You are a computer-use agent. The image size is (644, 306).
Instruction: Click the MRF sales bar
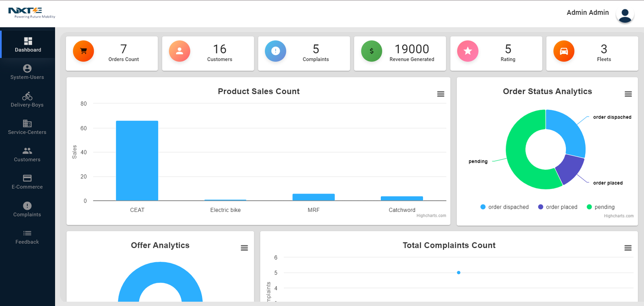point(314,197)
